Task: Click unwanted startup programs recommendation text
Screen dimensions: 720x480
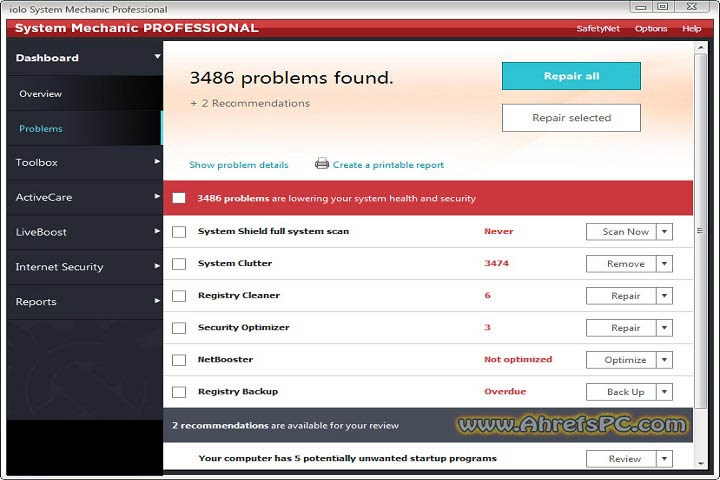Action: (x=348, y=458)
